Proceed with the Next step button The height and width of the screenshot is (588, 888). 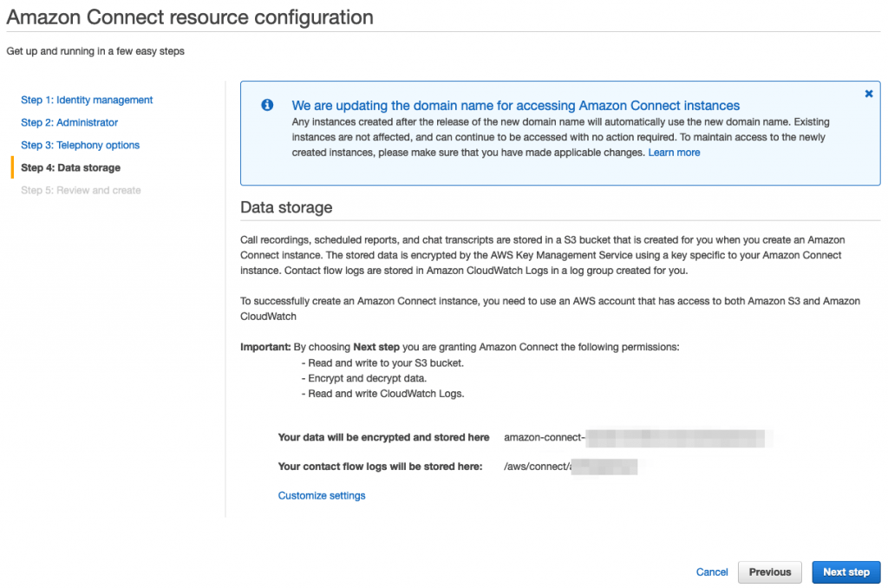click(x=846, y=572)
